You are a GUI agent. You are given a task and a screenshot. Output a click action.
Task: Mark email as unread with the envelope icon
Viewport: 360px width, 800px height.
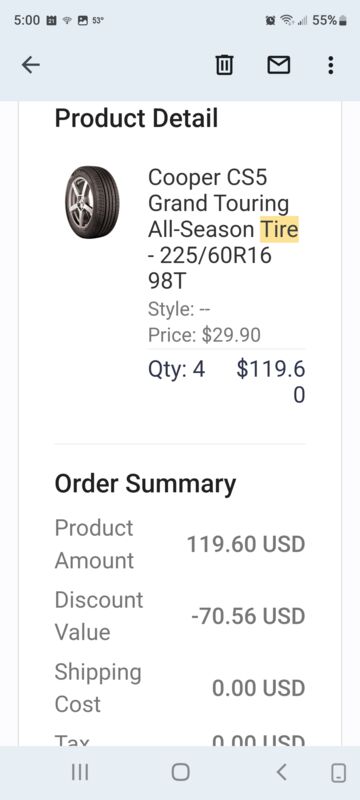click(279, 65)
